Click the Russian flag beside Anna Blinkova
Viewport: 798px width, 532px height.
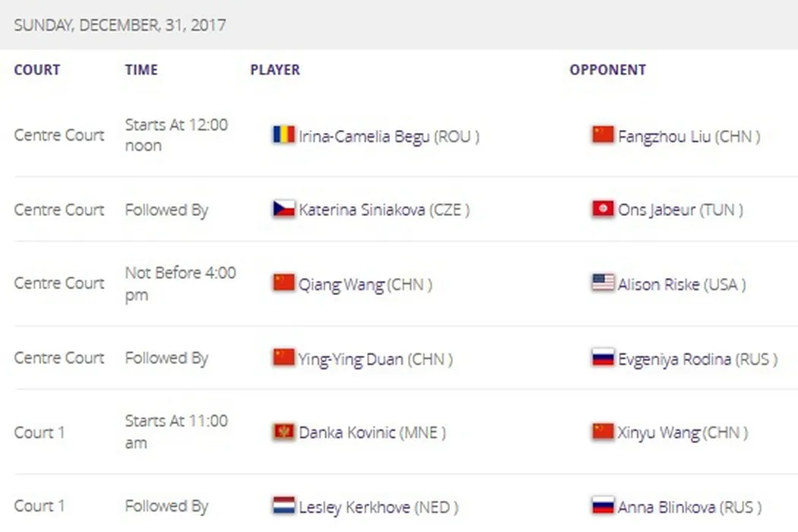pos(603,505)
